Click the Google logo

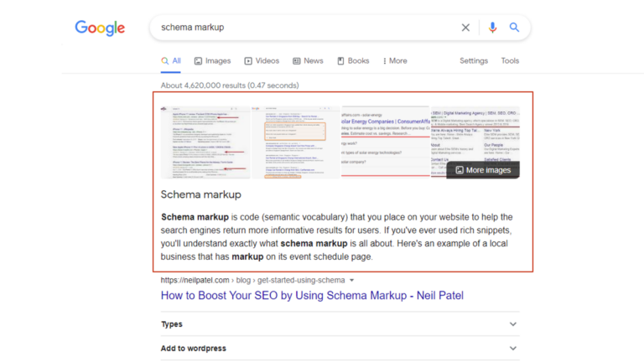(100, 28)
